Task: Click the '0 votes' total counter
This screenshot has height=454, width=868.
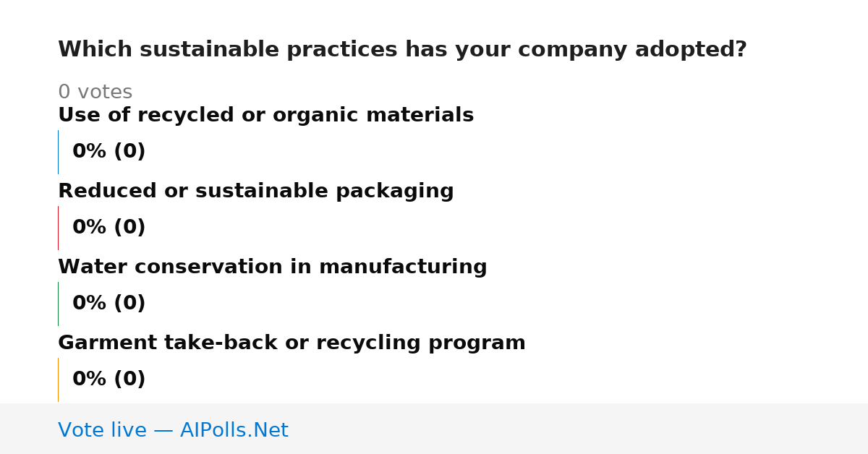Action: point(95,93)
